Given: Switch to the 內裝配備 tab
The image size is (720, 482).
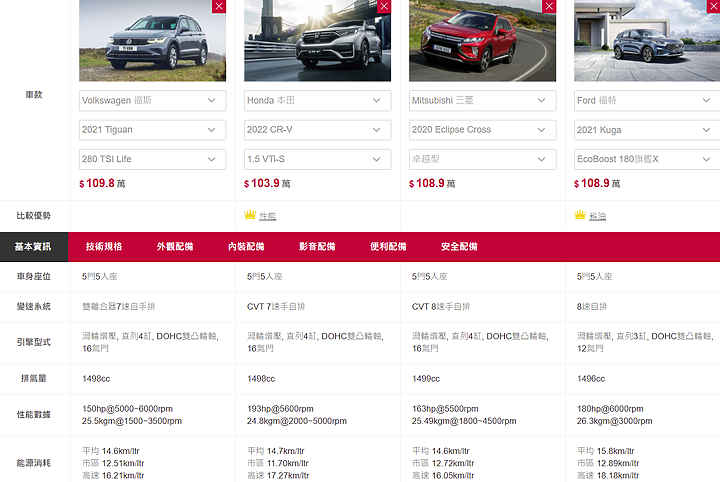Looking at the screenshot, I should pos(246,247).
